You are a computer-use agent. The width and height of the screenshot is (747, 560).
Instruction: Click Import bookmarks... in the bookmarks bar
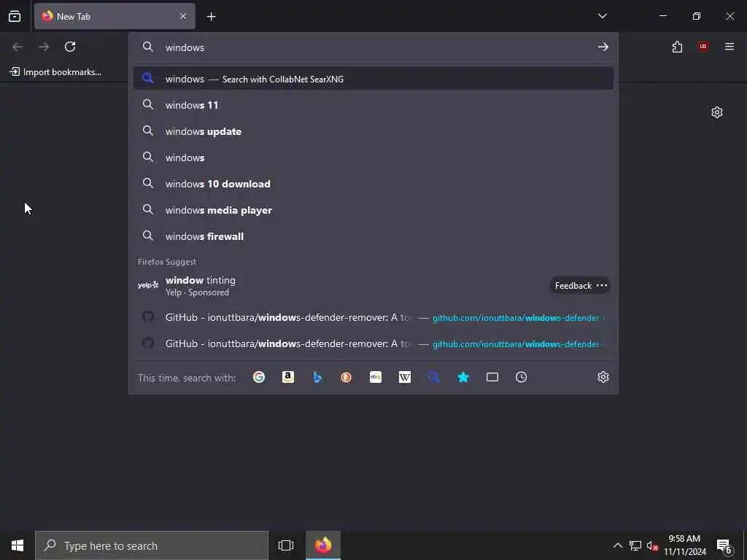pos(55,72)
